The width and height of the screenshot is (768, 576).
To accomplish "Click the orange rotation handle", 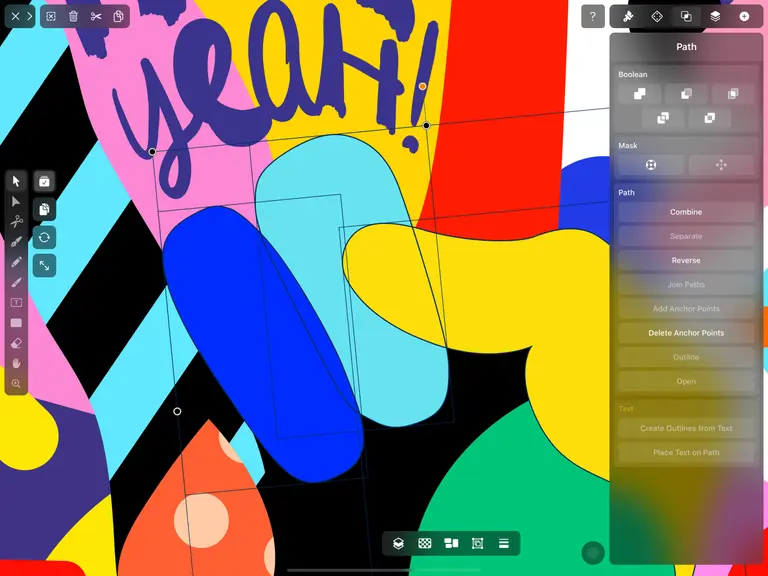I will pyautogui.click(x=422, y=86).
